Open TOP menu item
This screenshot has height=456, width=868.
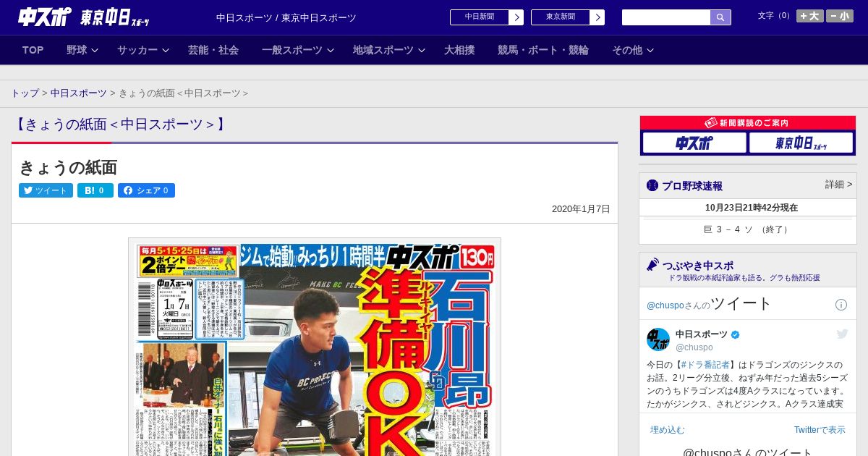click(x=33, y=50)
